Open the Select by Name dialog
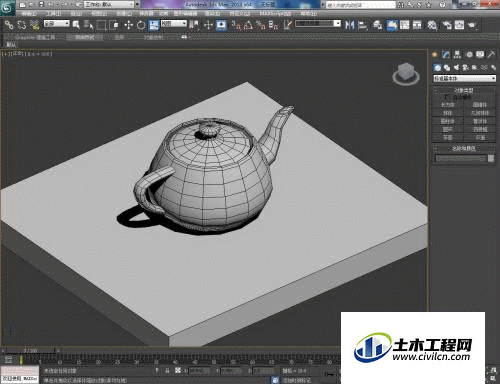The height and width of the screenshot is (384, 500). 88,25
